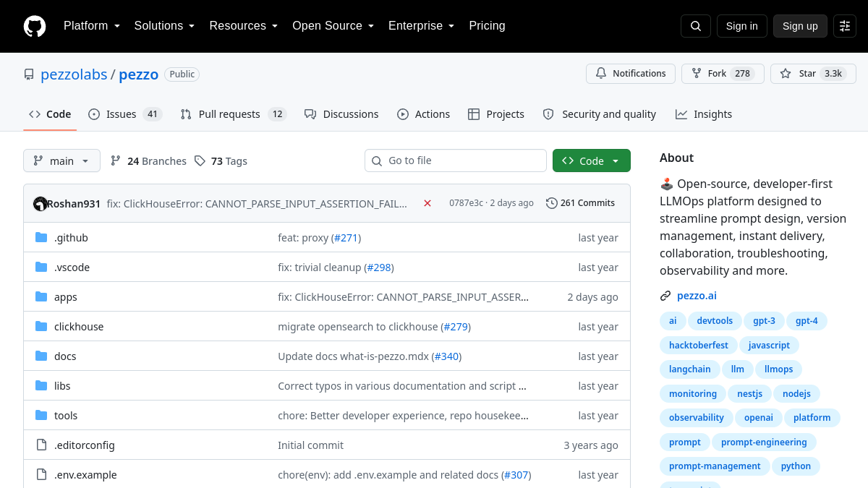Screen dimensions: 868x488
Task: Open the Roshan931 author link
Action: 74,204
